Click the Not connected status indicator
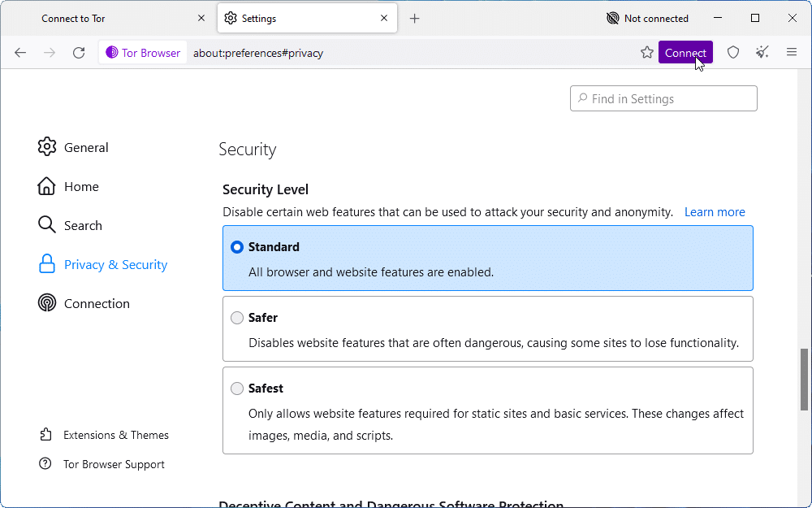Viewport: 812px width, 508px height. 647,17
